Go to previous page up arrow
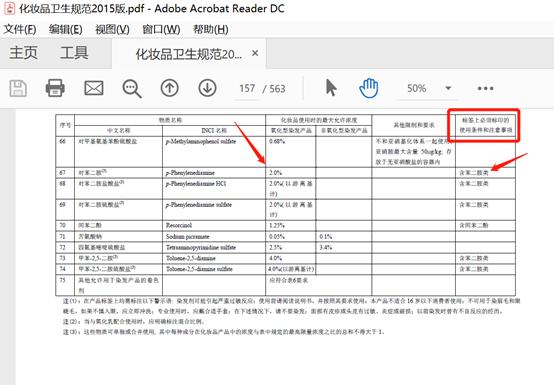This screenshot has height=385, width=554. coord(170,88)
